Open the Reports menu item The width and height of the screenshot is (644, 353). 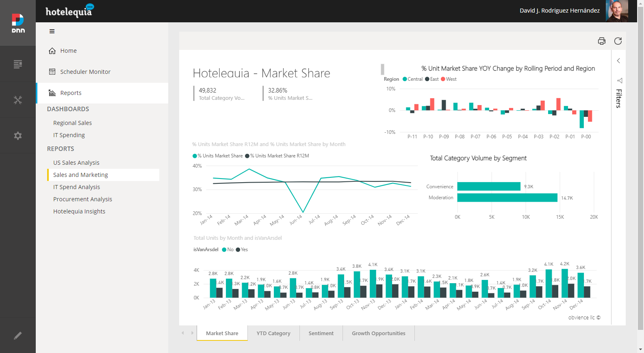point(102,93)
